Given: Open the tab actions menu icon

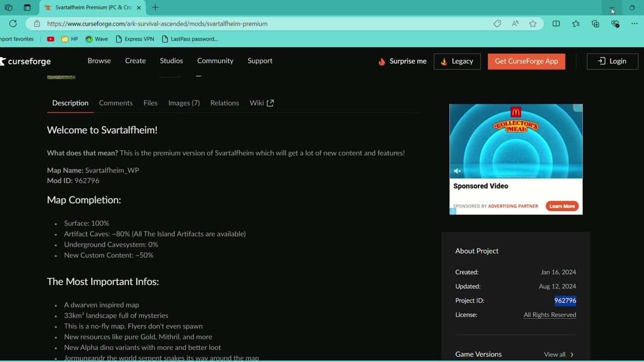Looking at the screenshot, I should coord(27,8).
